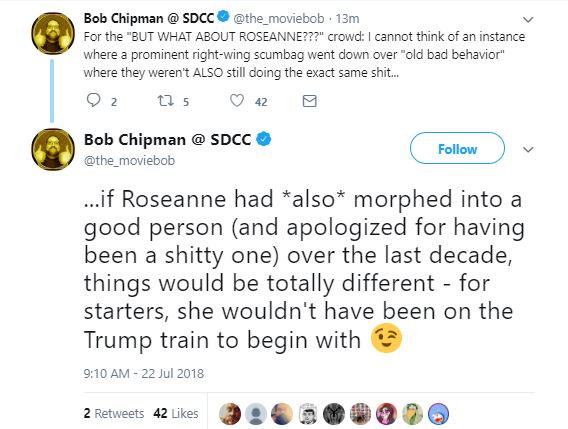The width and height of the screenshot is (568, 429).
Task: Click the gray default-profile liker avatar
Action: click(256, 414)
